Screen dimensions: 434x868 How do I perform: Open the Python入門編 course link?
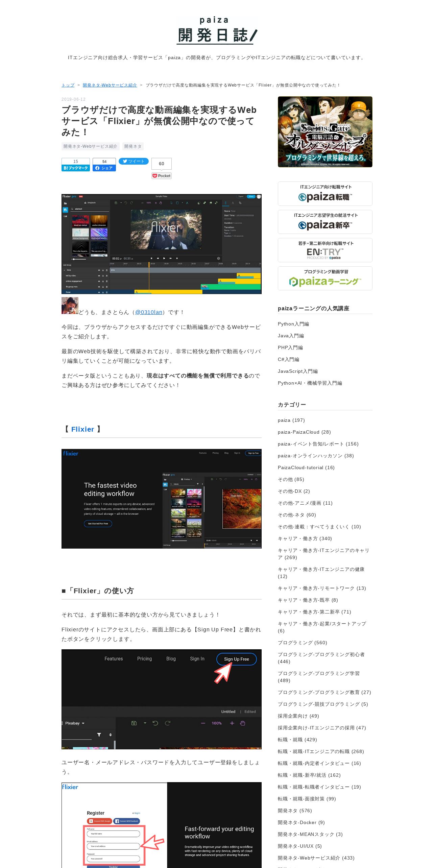pos(293,324)
